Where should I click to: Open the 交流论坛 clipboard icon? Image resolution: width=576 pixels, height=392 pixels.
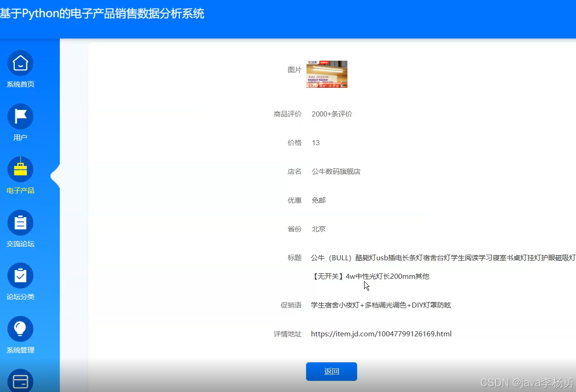[x=20, y=223]
